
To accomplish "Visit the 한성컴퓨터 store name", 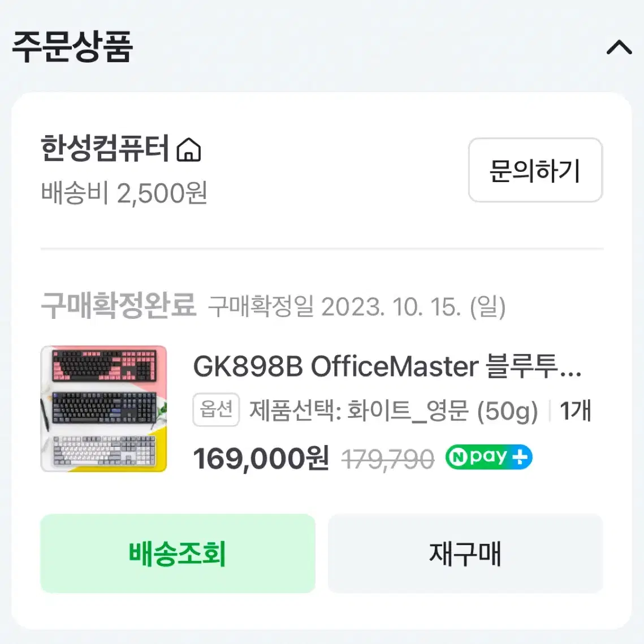I will [x=105, y=148].
